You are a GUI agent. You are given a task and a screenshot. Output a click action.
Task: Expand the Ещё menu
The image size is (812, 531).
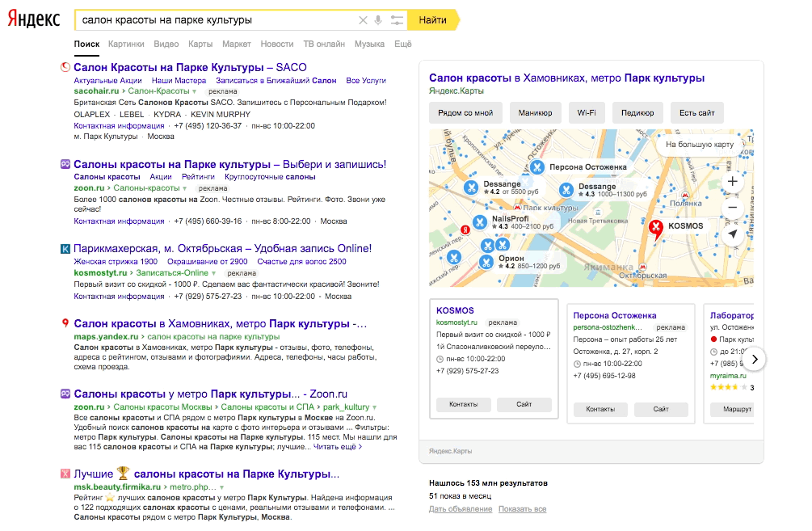click(x=403, y=44)
